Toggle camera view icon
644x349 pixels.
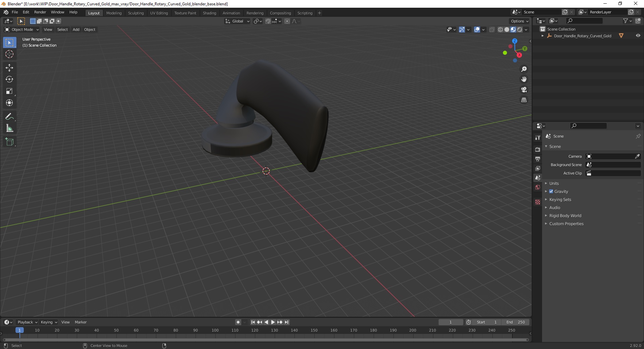coord(524,90)
